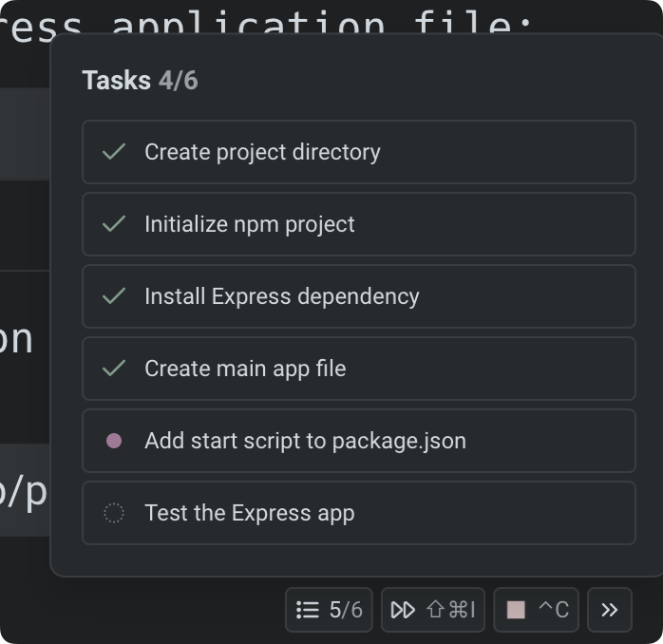Click the list icon in the 5/6 tasks button
Viewport: 663px width, 644px height.
click(x=308, y=610)
